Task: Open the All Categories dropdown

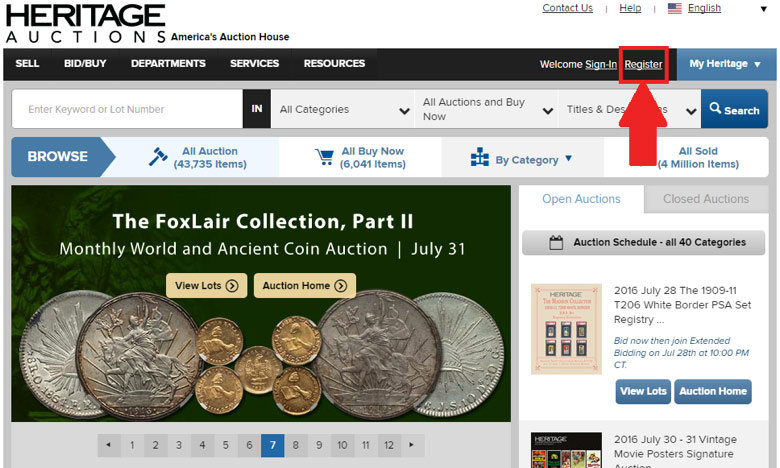Action: coord(342,109)
